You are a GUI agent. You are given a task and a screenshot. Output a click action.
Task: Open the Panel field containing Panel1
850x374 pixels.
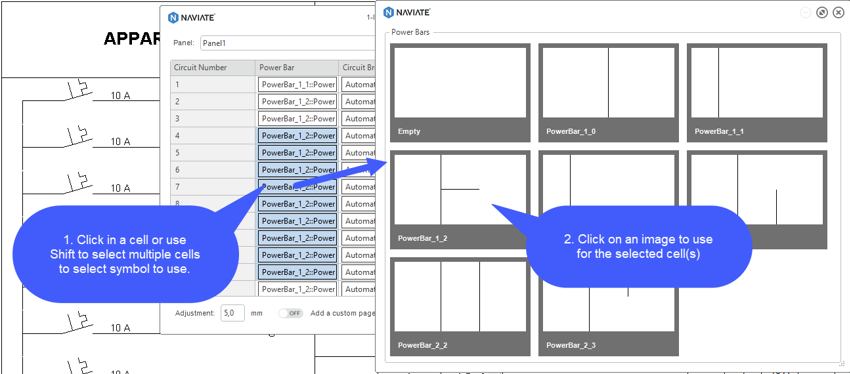288,43
